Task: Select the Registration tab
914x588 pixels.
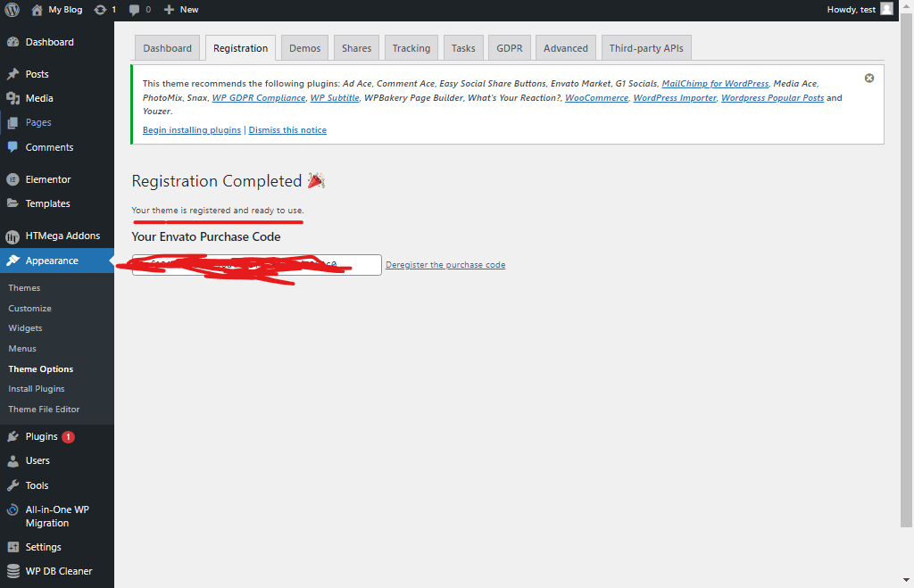Action: pos(240,48)
